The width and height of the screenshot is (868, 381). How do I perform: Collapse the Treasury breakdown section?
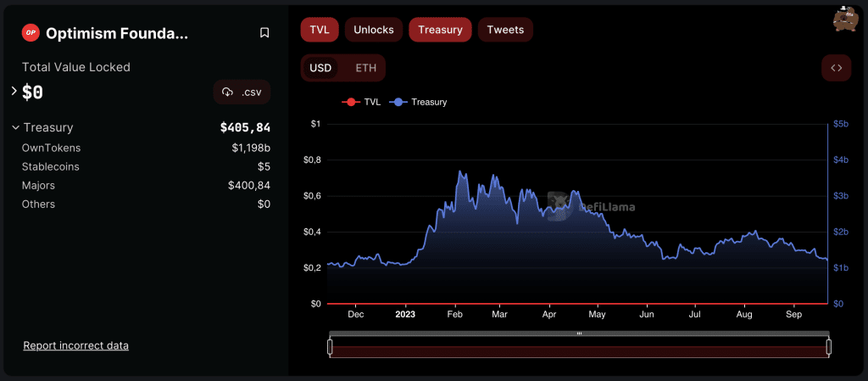click(x=15, y=127)
